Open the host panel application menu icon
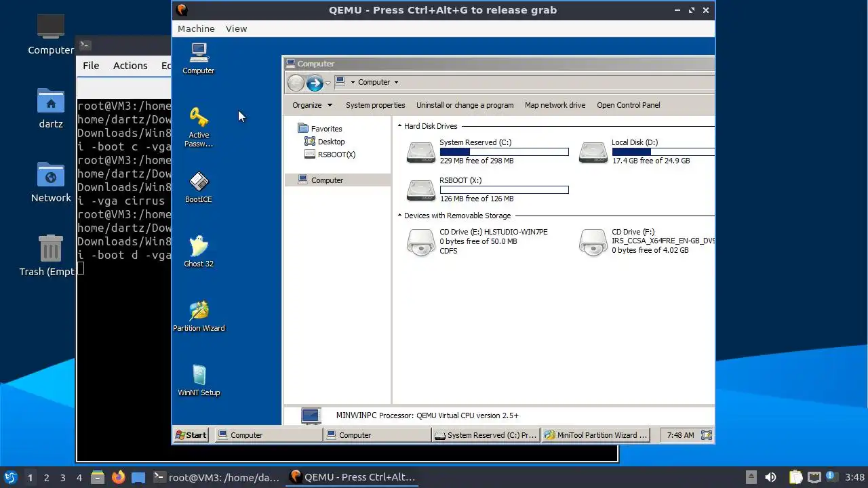Viewport: 868px width, 488px height. pos(10,477)
